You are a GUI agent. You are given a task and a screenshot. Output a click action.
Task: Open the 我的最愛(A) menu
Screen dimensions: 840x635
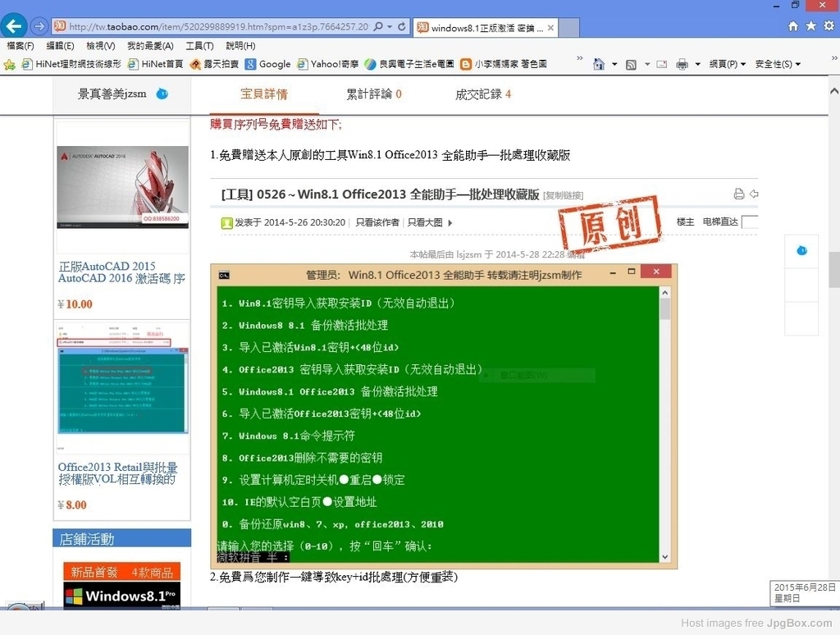click(150, 46)
